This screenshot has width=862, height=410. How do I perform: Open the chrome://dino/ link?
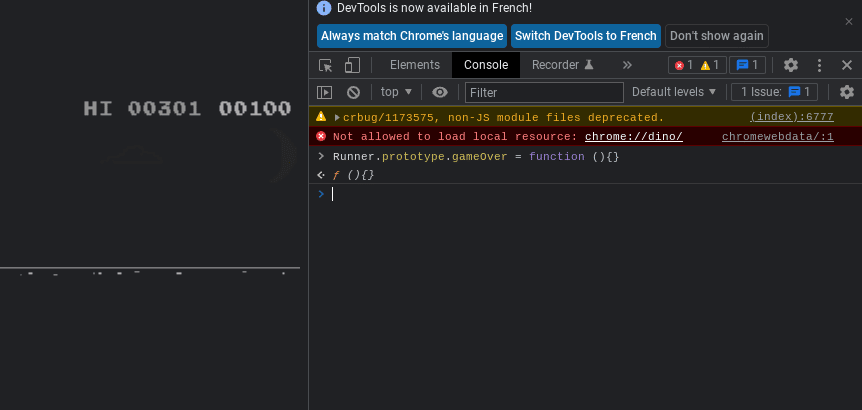(634, 136)
